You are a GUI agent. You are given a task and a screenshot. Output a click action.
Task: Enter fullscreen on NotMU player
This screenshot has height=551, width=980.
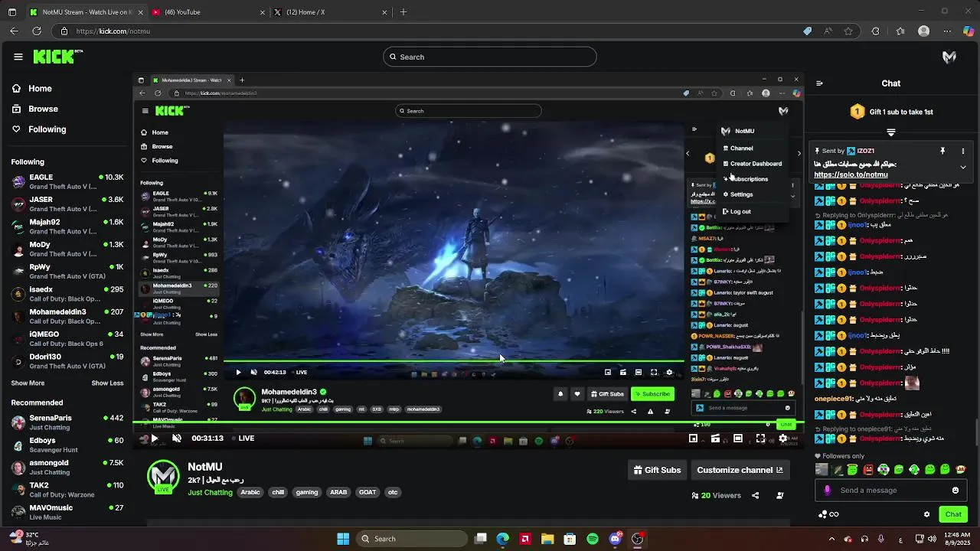click(760, 439)
